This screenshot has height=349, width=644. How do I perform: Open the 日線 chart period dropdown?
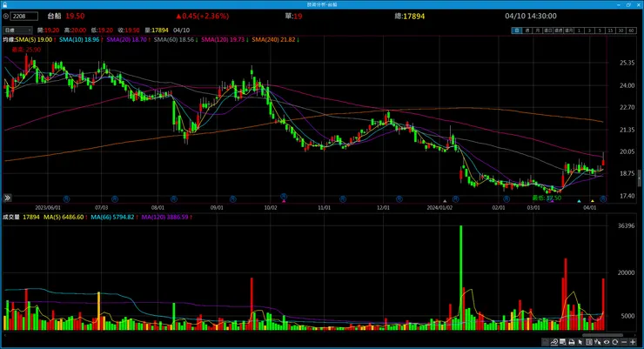tap(17, 30)
